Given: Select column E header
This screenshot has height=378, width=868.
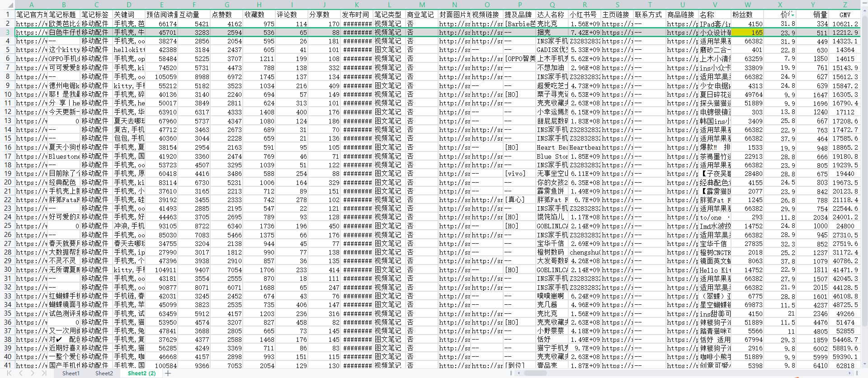Looking at the screenshot, I should [161, 5].
